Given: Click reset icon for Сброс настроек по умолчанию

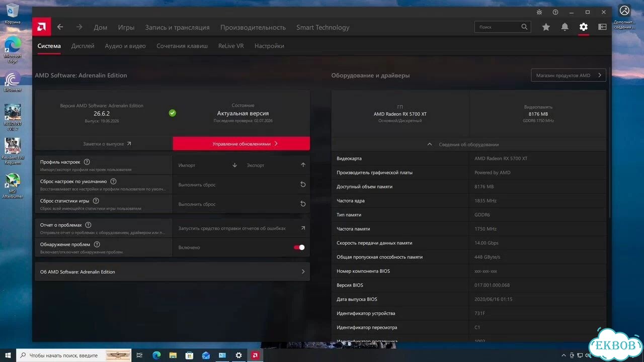Looking at the screenshot, I should click(x=303, y=185).
